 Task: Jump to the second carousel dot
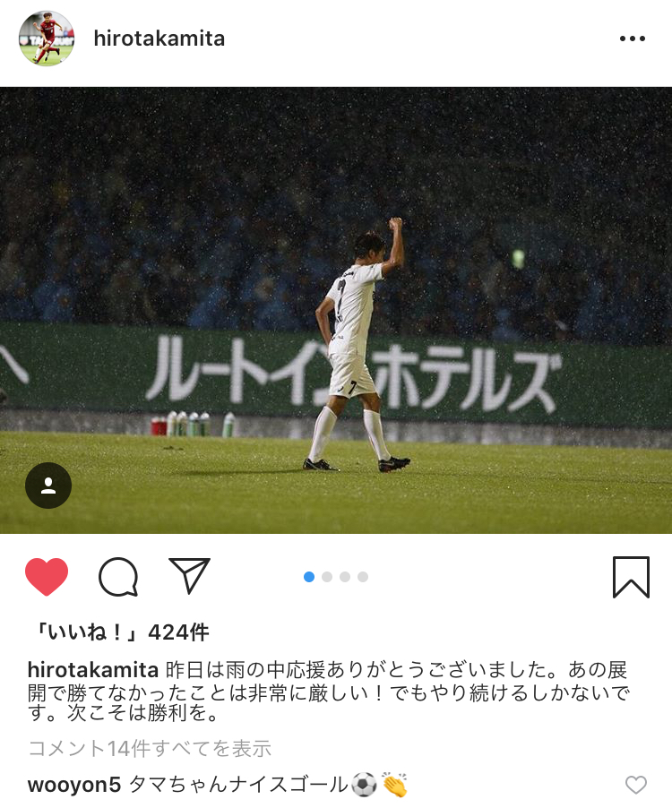[327, 577]
